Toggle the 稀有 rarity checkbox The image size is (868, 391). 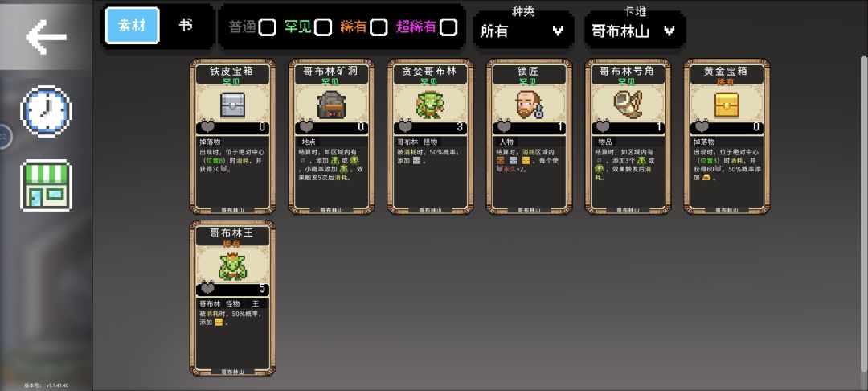click(x=379, y=27)
